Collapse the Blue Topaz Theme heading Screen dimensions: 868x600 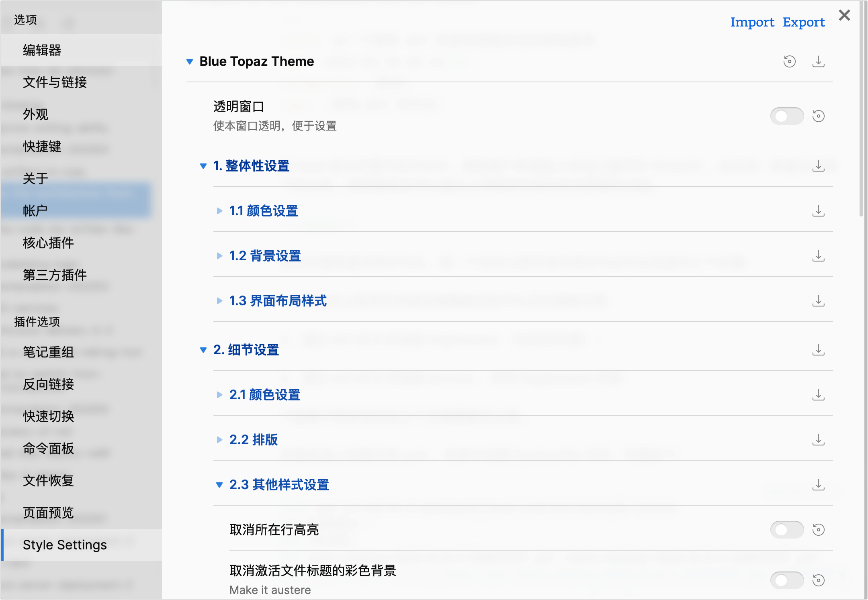tap(256, 61)
